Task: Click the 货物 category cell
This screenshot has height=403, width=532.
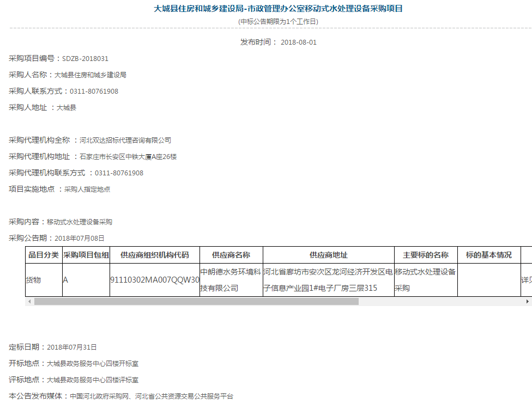Action: [34, 280]
